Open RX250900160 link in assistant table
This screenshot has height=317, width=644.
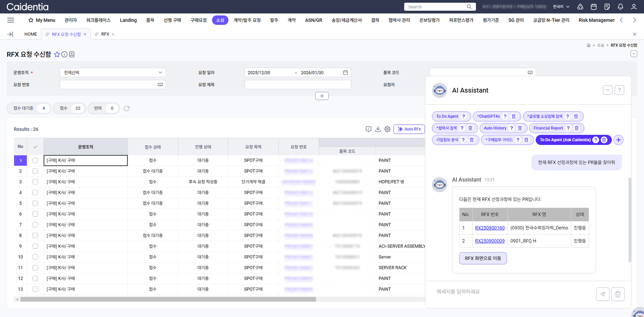click(x=490, y=228)
